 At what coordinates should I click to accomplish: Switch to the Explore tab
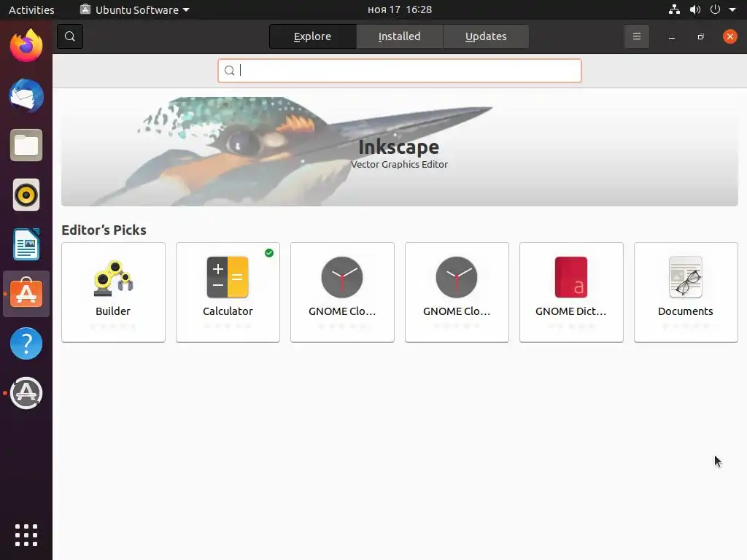point(312,36)
